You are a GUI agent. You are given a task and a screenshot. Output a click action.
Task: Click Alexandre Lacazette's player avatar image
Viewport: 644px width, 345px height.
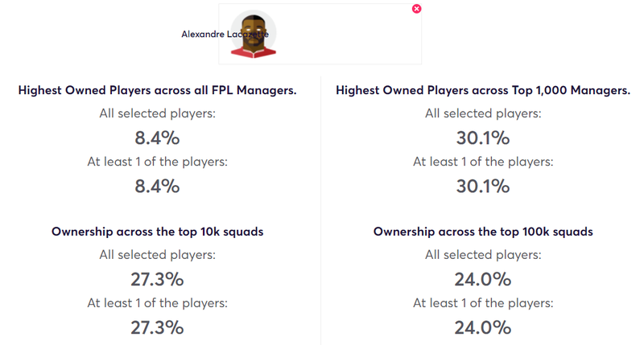point(253,34)
